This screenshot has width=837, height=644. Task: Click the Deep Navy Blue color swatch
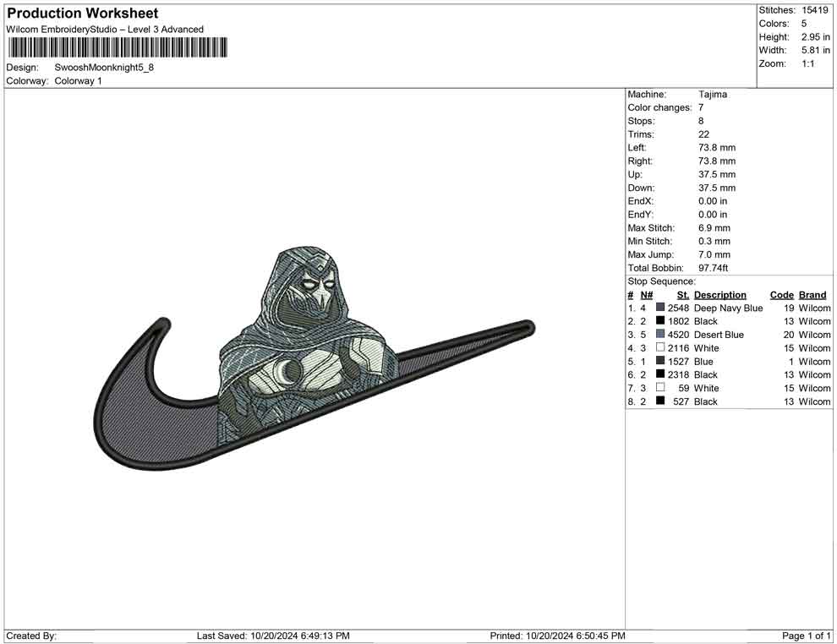660,308
